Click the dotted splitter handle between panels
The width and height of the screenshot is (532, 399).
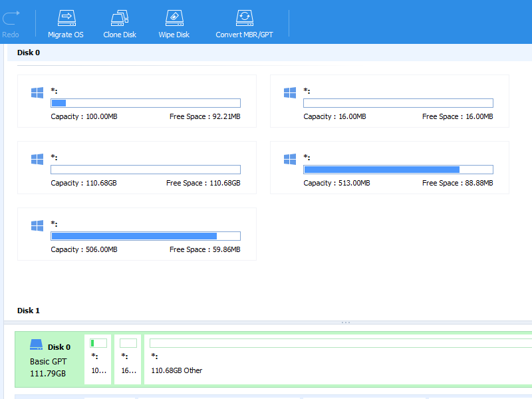tap(345, 323)
